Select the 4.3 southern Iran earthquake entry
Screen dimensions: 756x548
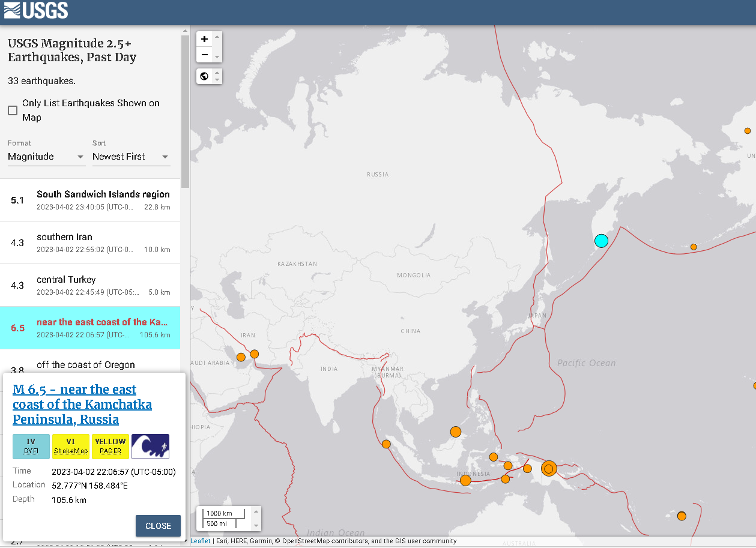click(90, 242)
